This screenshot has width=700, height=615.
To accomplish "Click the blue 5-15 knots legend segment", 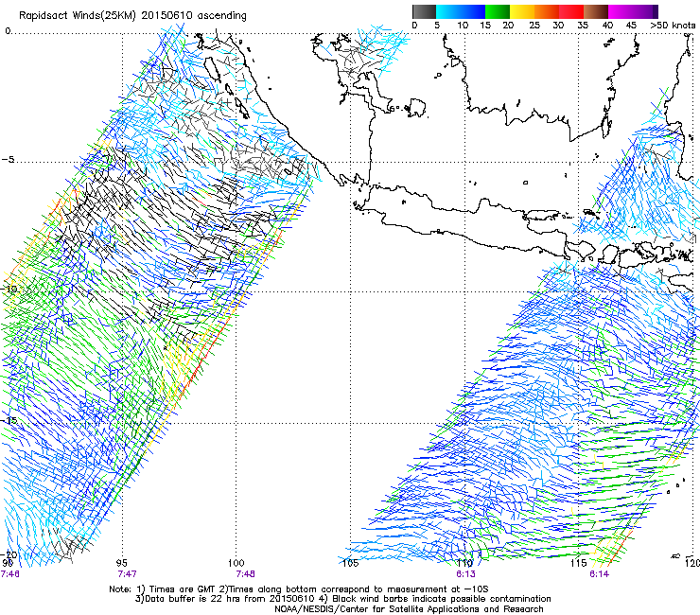I will [461, 11].
